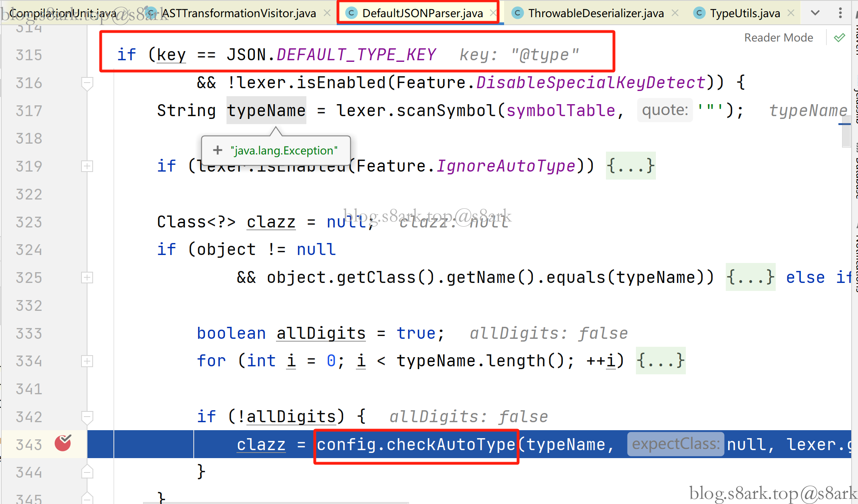This screenshot has width=858, height=504.
Task: Switch to ThrowableDeserializer.java tab
Action: (x=596, y=14)
